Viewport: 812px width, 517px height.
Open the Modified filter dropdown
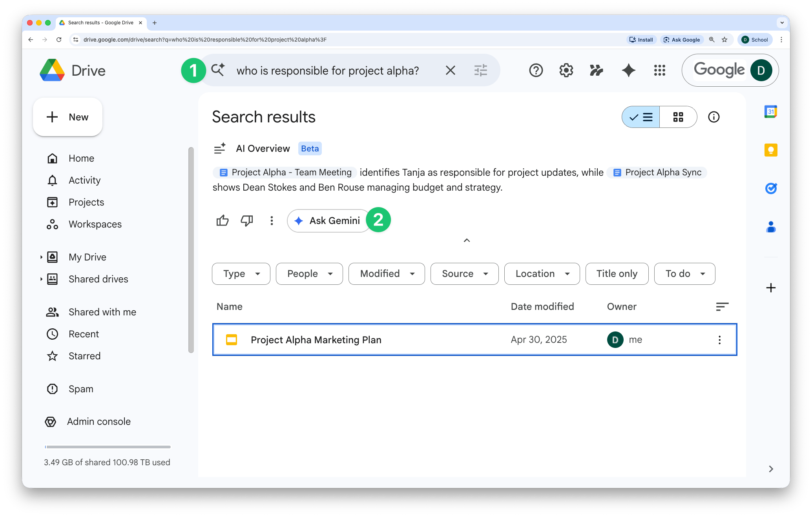point(387,274)
